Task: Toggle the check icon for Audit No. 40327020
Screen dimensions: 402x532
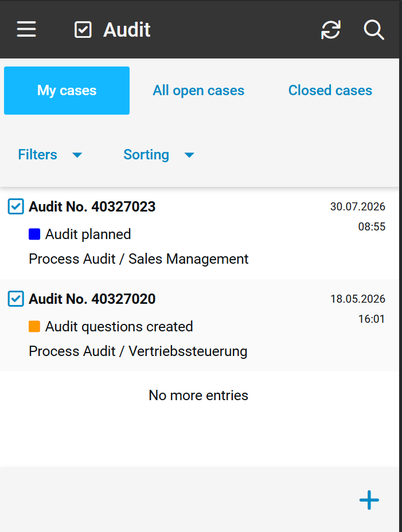Action: pyautogui.click(x=16, y=299)
